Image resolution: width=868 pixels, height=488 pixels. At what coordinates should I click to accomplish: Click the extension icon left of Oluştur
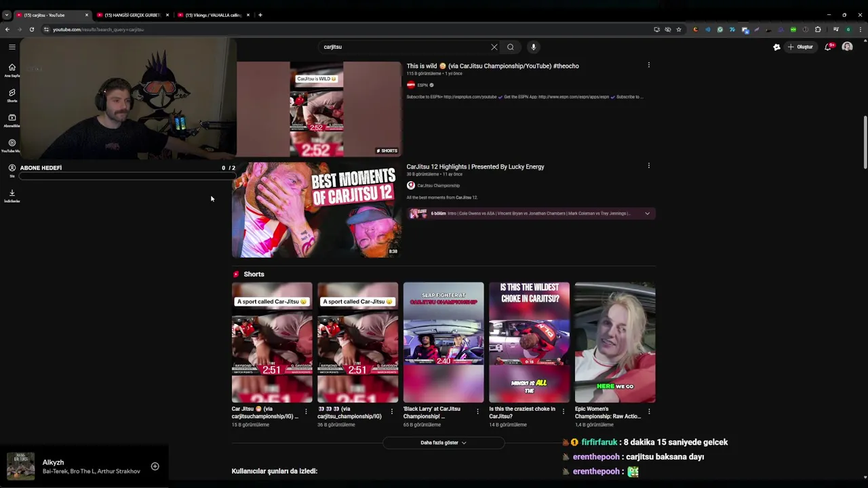[776, 47]
